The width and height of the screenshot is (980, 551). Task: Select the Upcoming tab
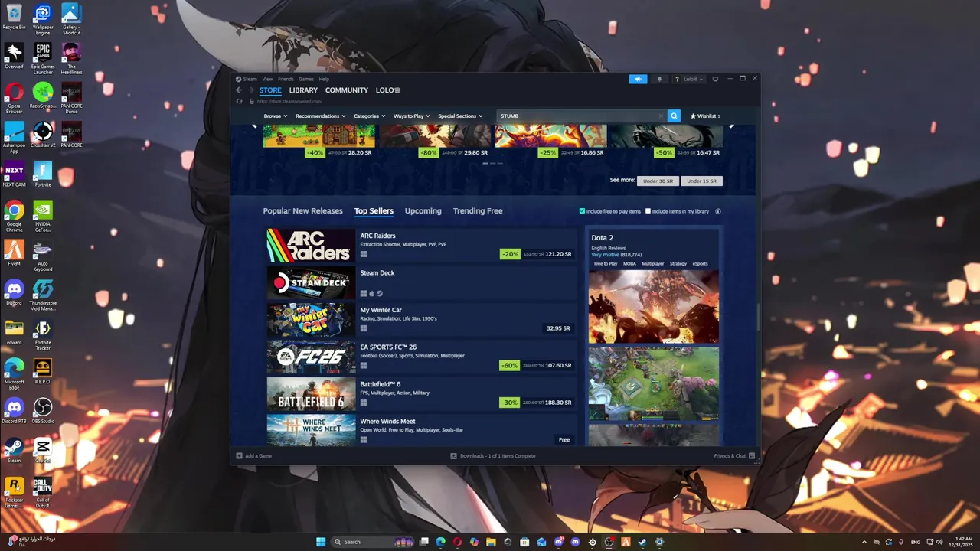pos(423,211)
